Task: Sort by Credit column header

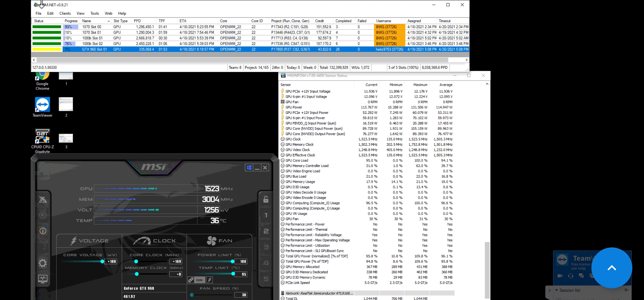Action: coord(323,21)
